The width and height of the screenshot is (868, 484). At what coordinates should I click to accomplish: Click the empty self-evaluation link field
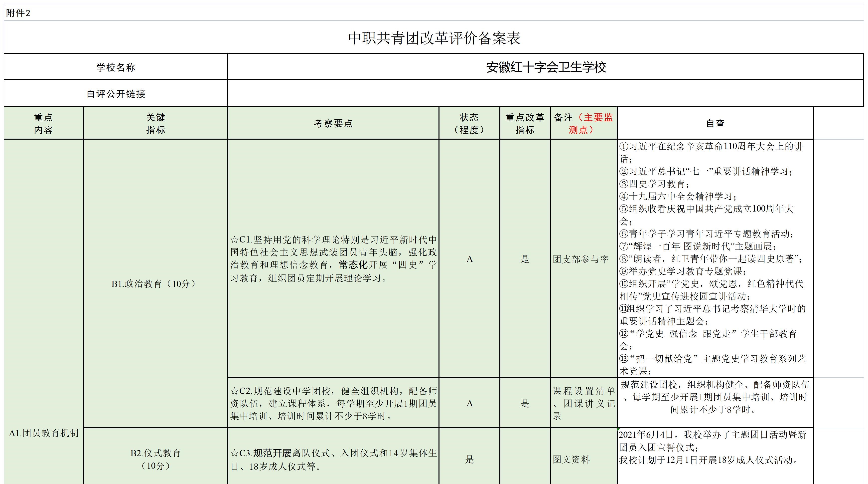tap(546, 93)
